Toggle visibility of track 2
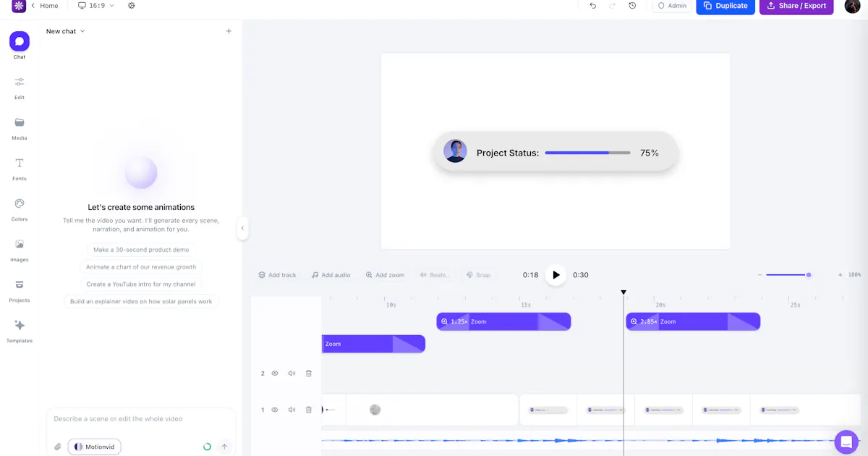Screen dimensions: 868x456 click(x=275, y=373)
